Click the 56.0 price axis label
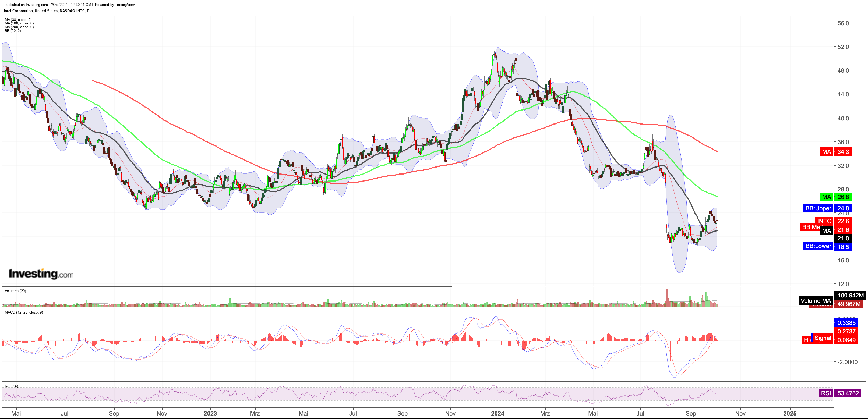868x419 pixels. click(843, 23)
